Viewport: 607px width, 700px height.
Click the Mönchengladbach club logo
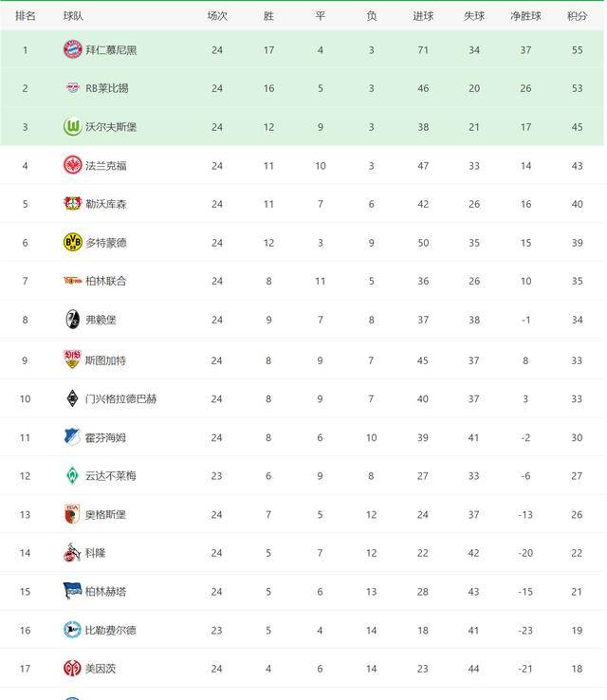coord(73,398)
